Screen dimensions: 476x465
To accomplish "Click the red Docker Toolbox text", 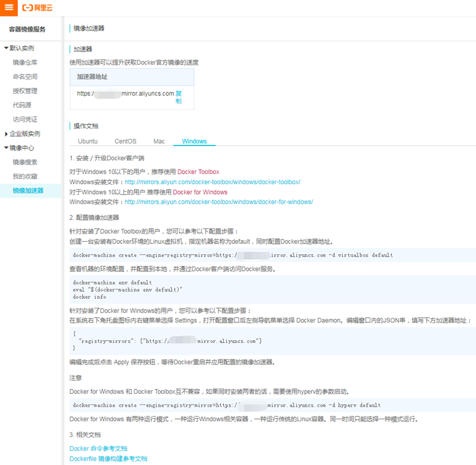I will coord(198,172).
